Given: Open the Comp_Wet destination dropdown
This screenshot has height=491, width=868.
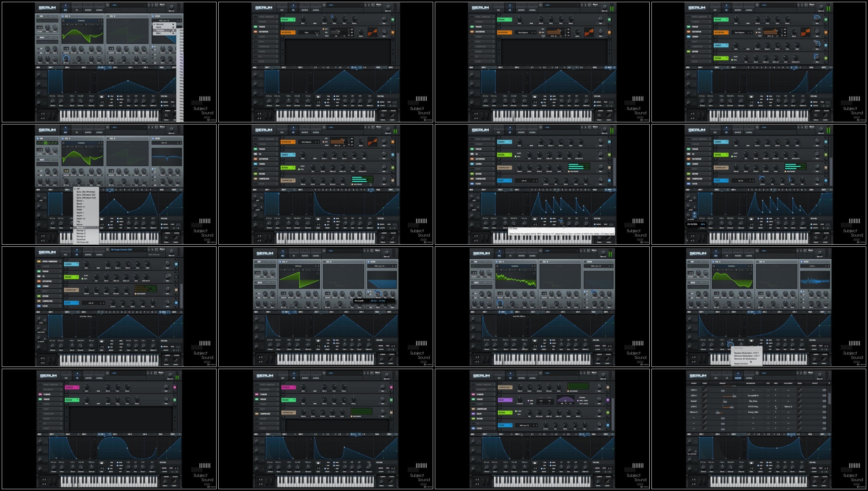Looking at the screenshot, I should pos(753,412).
